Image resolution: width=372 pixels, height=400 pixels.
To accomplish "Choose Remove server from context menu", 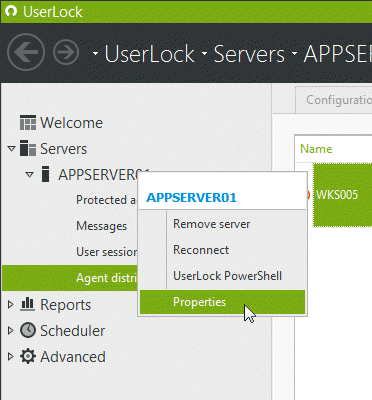I will tap(222, 224).
